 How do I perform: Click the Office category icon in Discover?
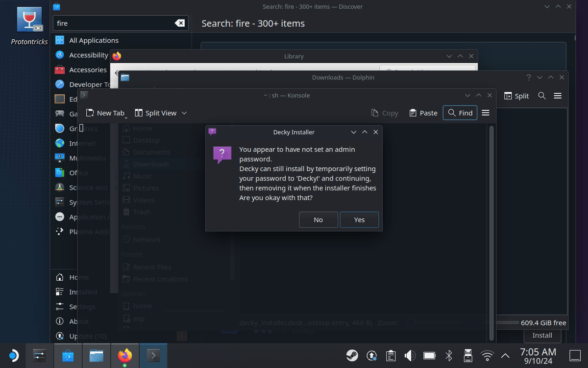click(x=60, y=173)
